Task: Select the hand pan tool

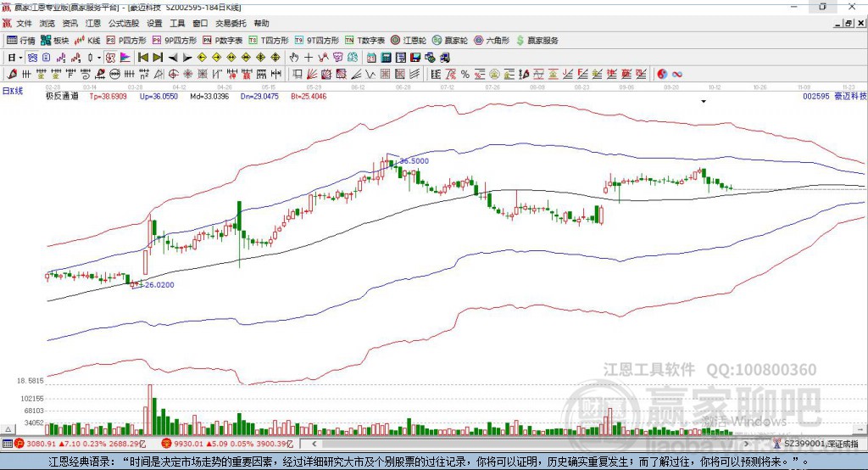Action: [x=294, y=58]
